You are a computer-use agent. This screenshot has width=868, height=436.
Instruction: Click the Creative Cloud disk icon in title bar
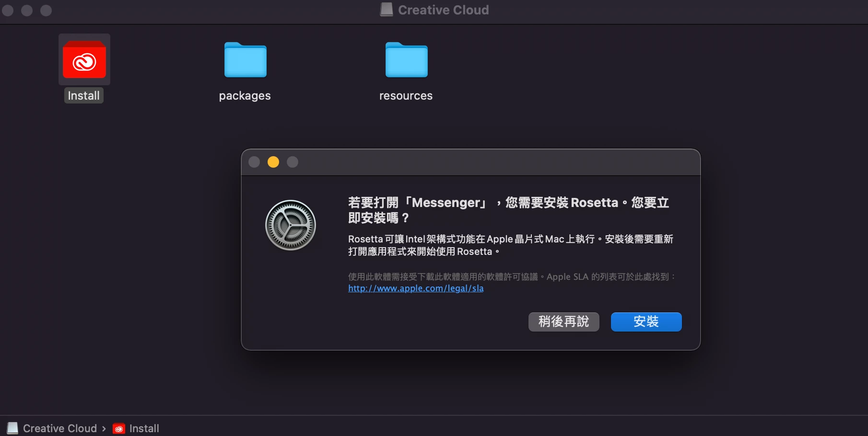387,10
